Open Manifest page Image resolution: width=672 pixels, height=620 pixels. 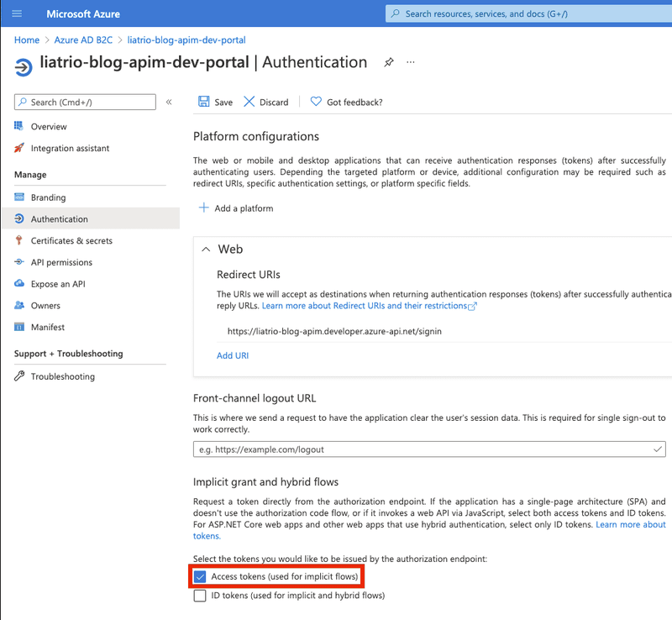48,327
